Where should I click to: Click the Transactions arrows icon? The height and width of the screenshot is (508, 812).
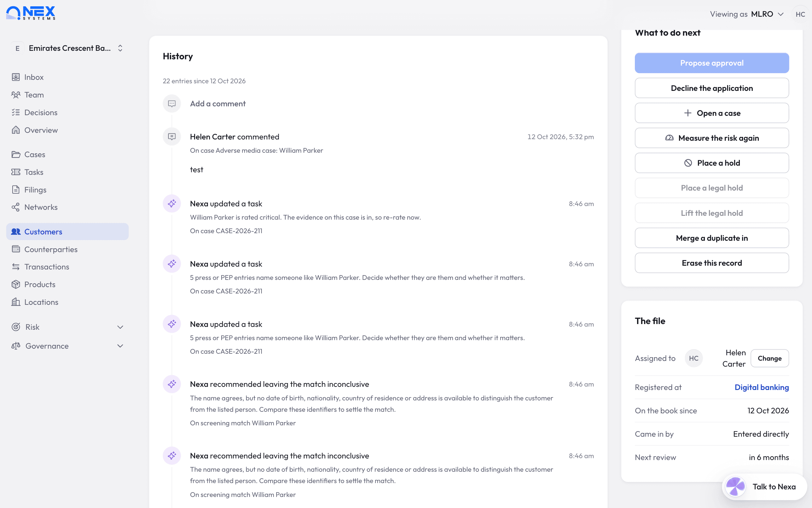[16, 267]
